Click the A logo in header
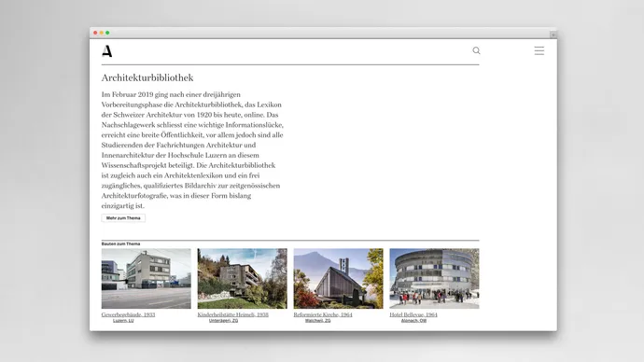The height and width of the screenshot is (362, 644). [106, 51]
